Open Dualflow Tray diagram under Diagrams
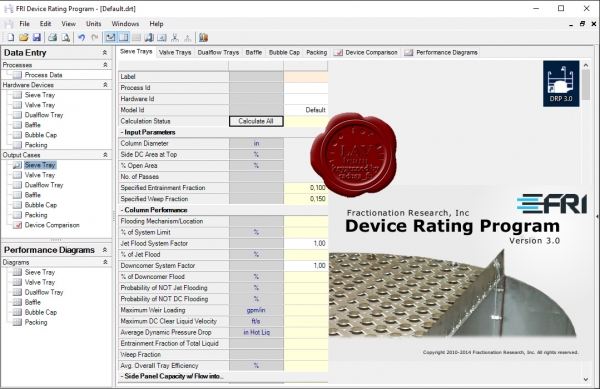 [44, 292]
